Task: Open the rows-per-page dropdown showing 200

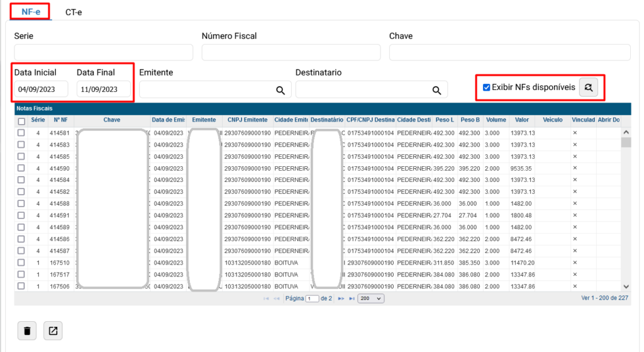Action: [x=370, y=298]
